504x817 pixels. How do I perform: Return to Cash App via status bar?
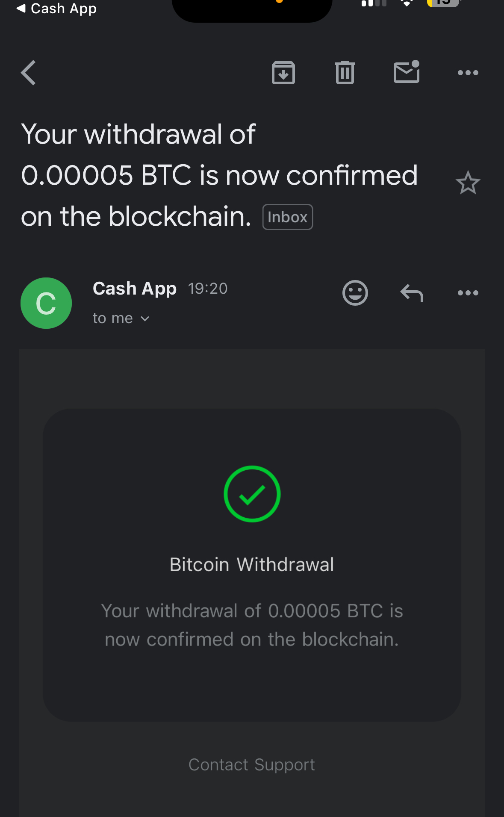pyautogui.click(x=56, y=9)
